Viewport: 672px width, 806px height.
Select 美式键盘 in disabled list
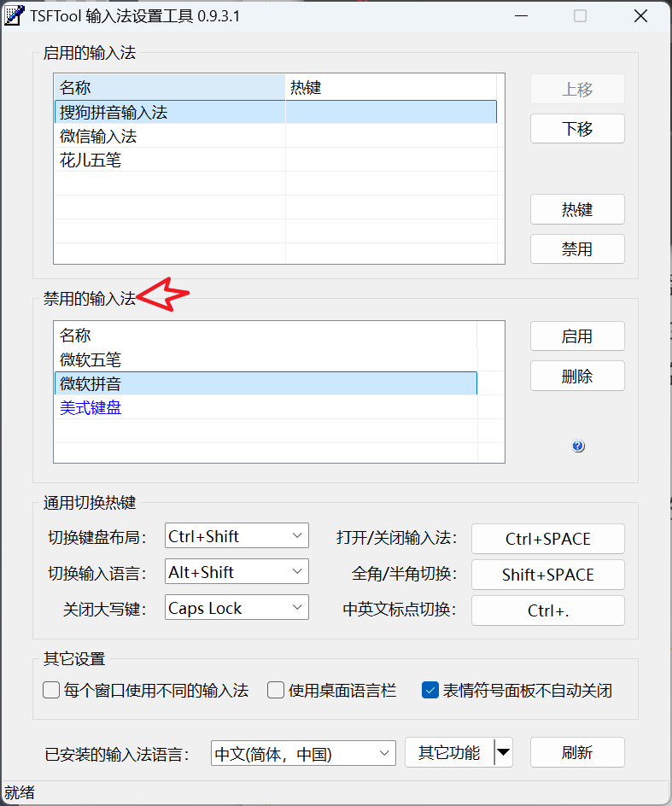pos(266,407)
